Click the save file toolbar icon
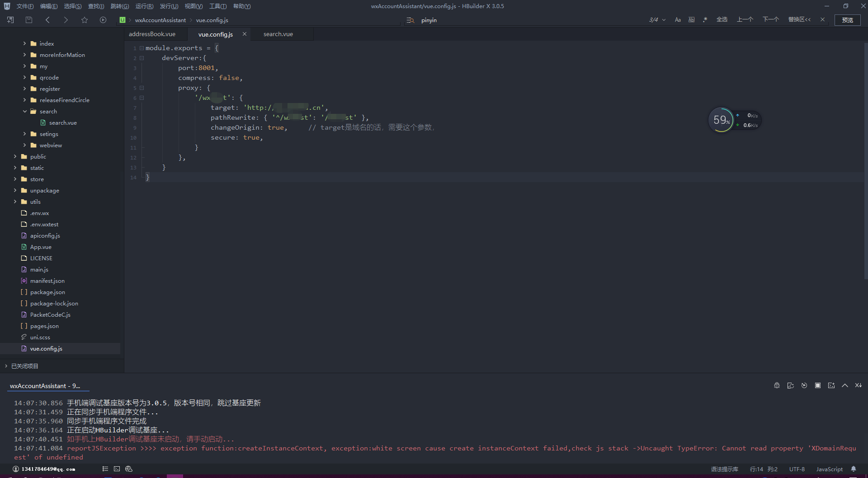The image size is (868, 478). 29,20
